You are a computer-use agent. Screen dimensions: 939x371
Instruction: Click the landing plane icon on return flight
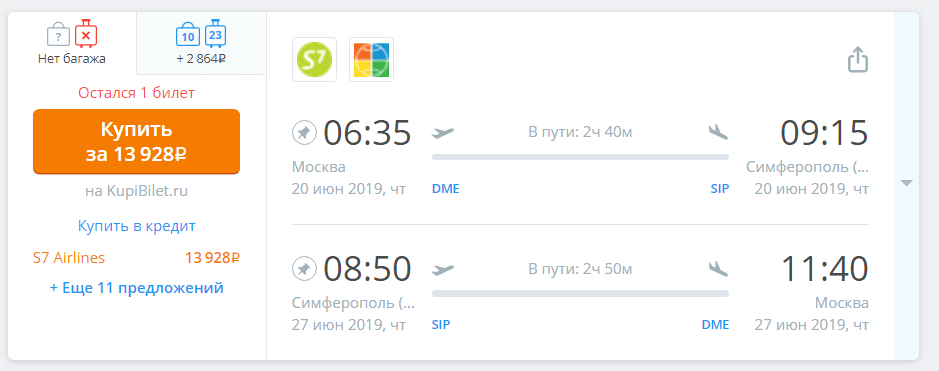(x=718, y=270)
